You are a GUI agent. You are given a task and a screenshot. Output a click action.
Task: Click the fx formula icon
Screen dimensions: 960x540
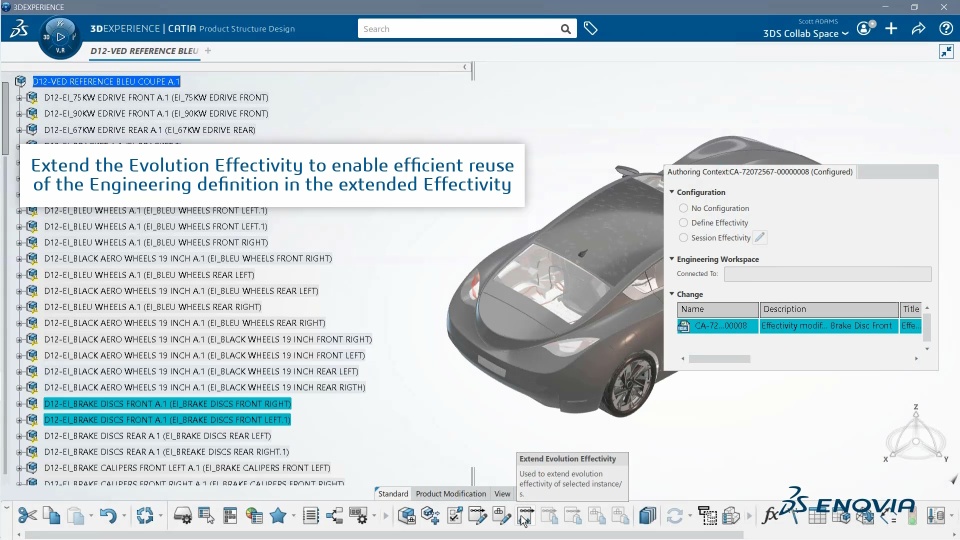(770, 516)
